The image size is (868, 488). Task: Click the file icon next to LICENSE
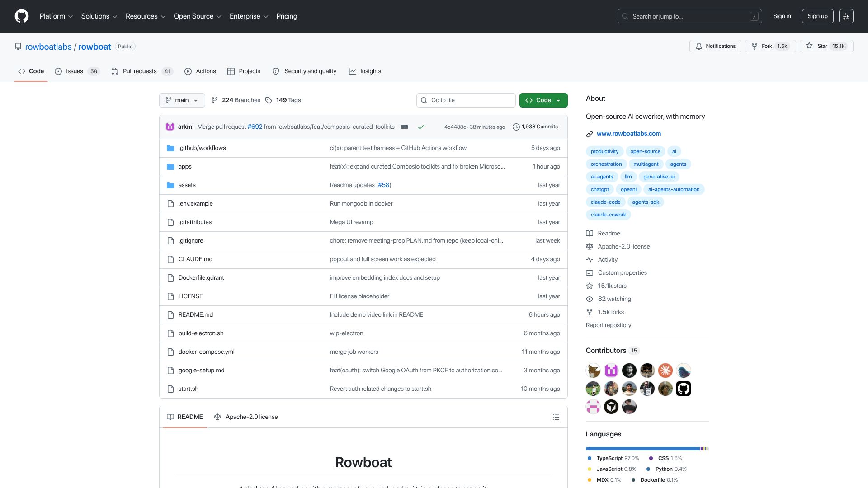pyautogui.click(x=170, y=296)
